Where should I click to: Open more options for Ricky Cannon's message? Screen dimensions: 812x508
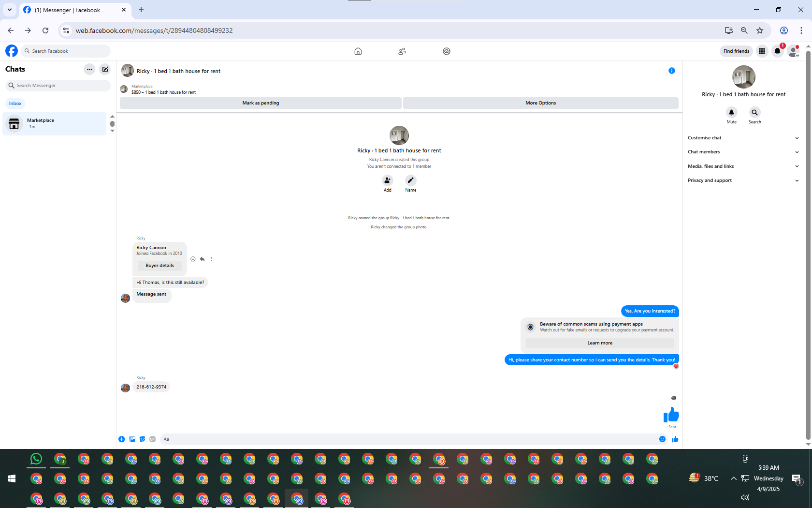point(211,259)
